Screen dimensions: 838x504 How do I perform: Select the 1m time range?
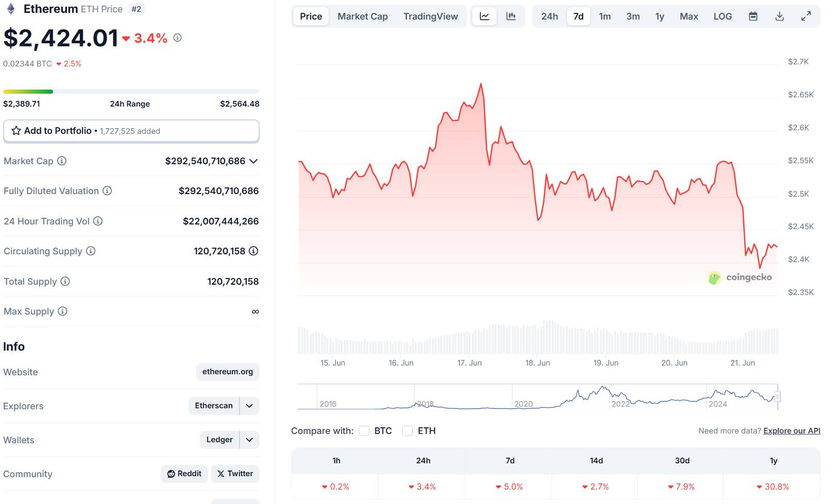[x=605, y=16]
